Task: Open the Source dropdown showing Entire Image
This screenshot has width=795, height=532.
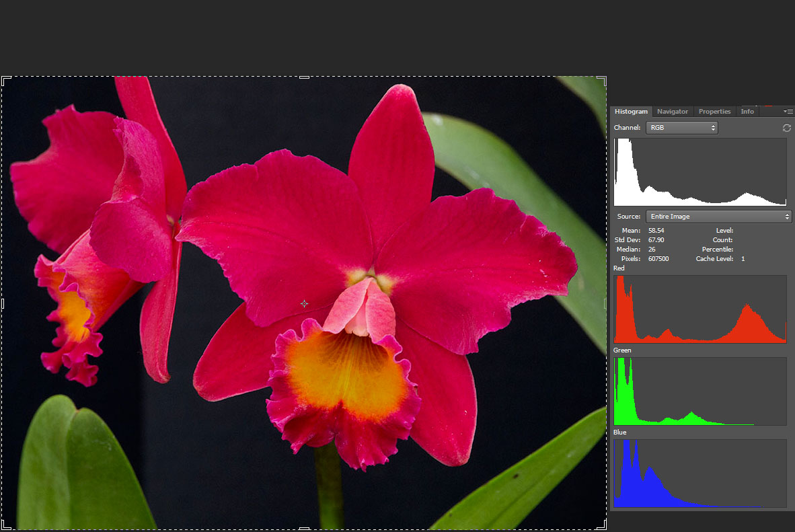Action: point(718,217)
